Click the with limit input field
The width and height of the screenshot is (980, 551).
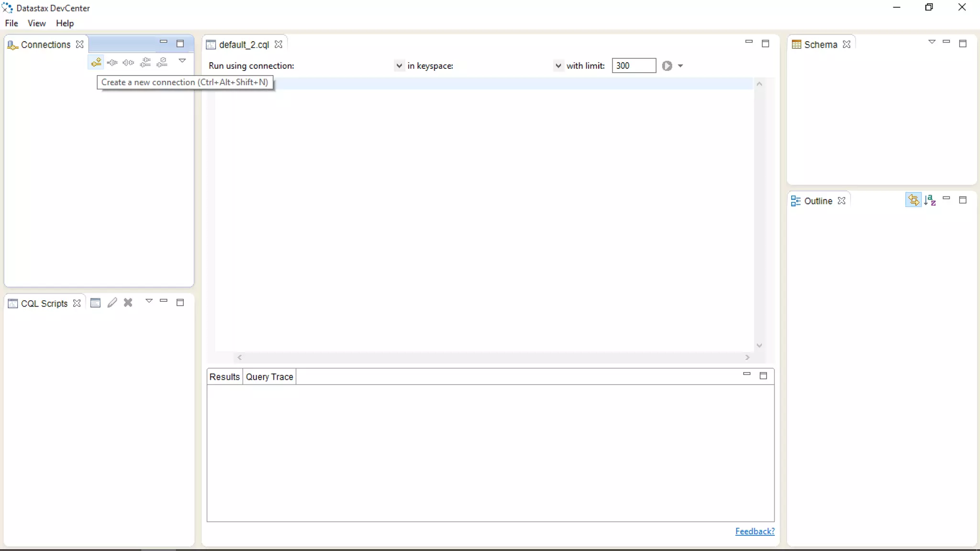click(634, 66)
